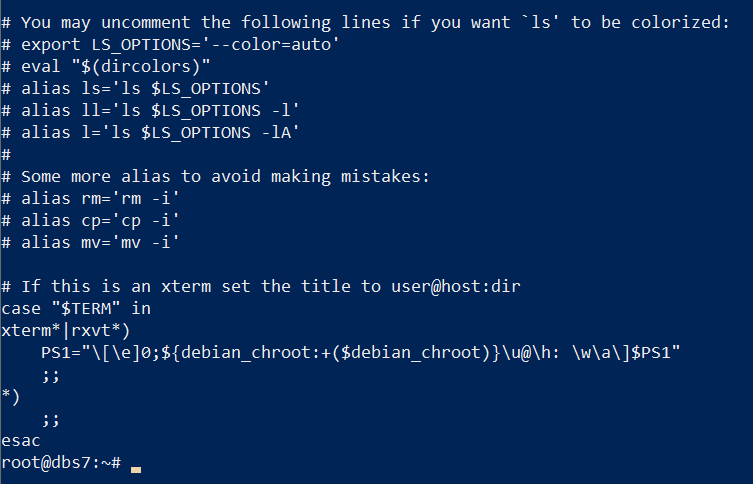The width and height of the screenshot is (753, 484).
Task: Click the blinking cursor after root@dbs7 prompt
Action: coord(136,469)
